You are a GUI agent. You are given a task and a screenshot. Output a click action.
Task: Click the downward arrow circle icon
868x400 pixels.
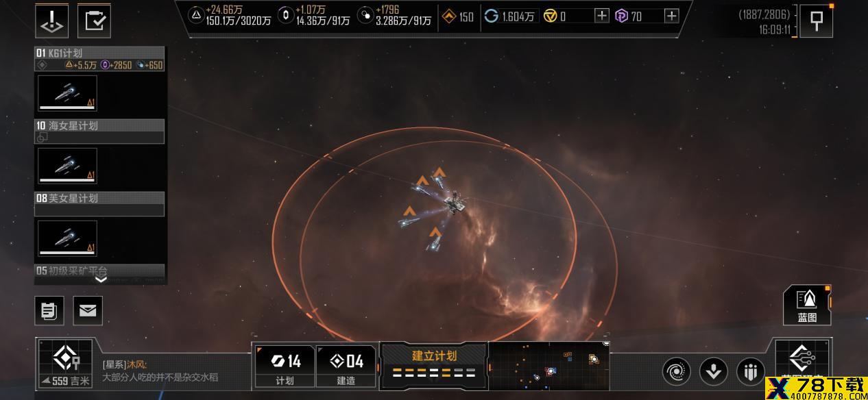[x=713, y=372]
